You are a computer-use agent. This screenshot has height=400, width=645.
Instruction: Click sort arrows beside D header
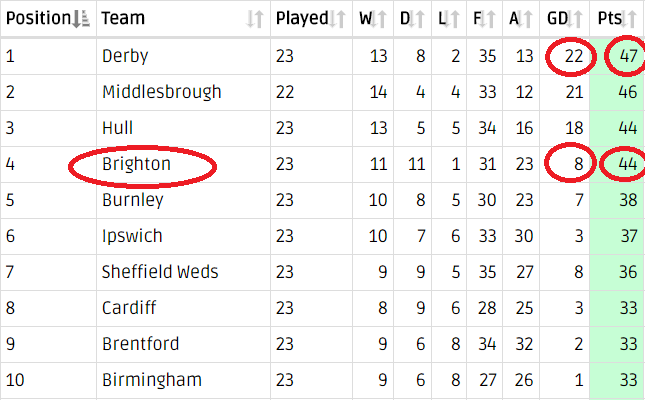point(417,19)
